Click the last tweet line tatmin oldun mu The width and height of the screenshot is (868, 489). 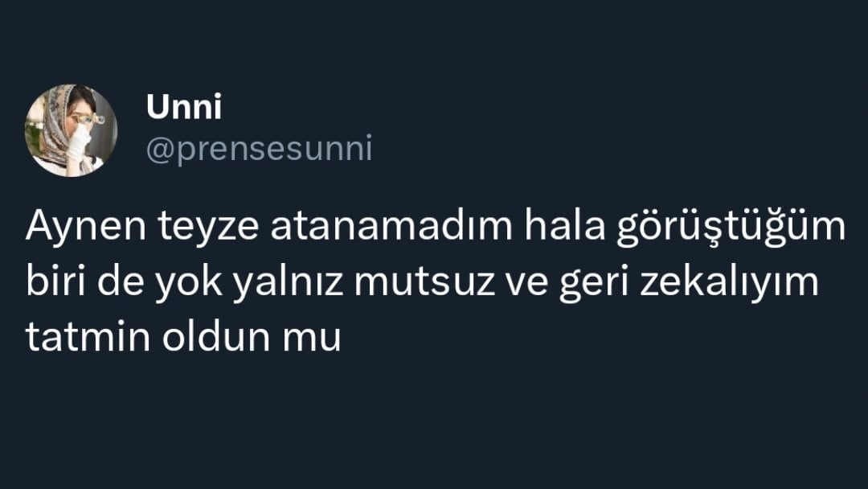coord(183,337)
